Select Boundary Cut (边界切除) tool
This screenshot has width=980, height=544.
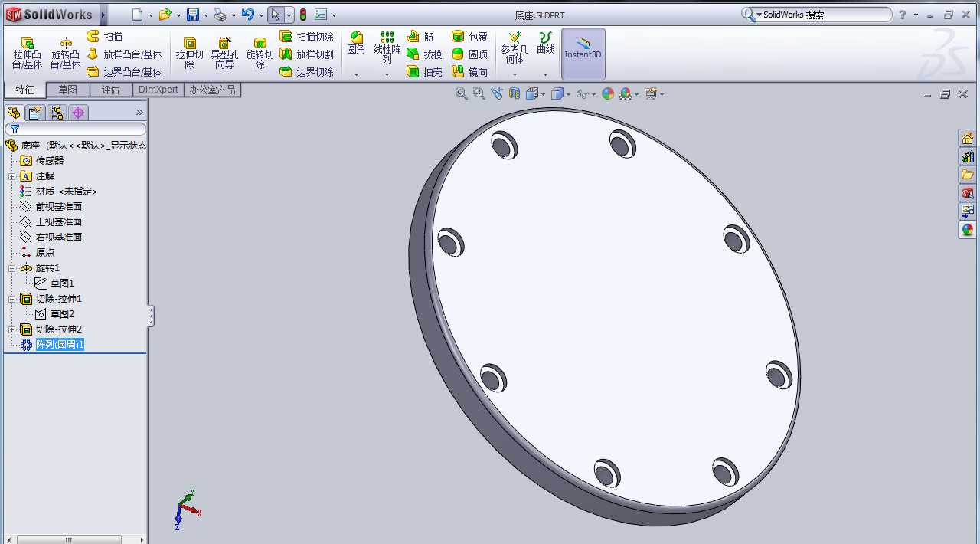click(306, 72)
